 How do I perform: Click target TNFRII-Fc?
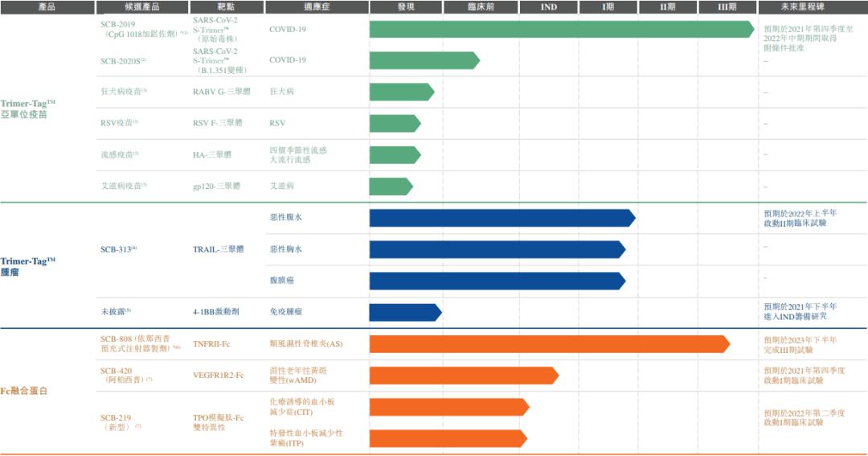coord(211,343)
